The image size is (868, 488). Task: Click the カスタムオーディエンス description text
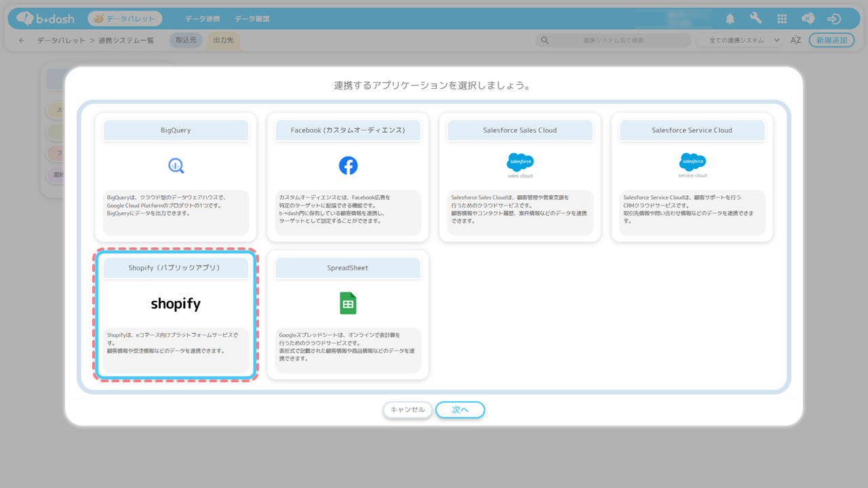[334, 209]
